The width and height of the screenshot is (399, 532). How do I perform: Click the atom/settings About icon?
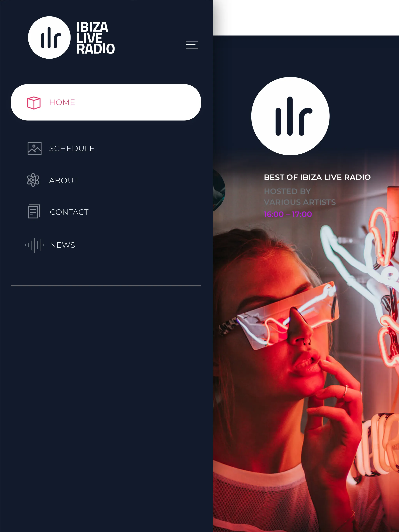point(33,181)
